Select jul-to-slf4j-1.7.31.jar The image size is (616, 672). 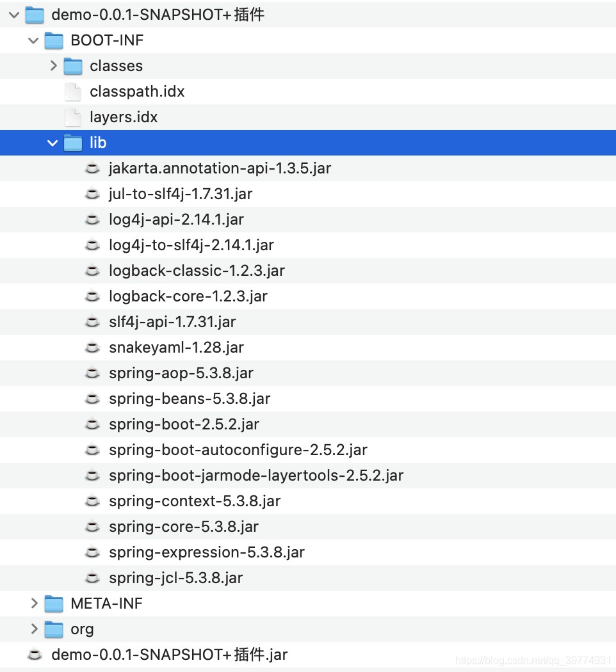click(181, 194)
